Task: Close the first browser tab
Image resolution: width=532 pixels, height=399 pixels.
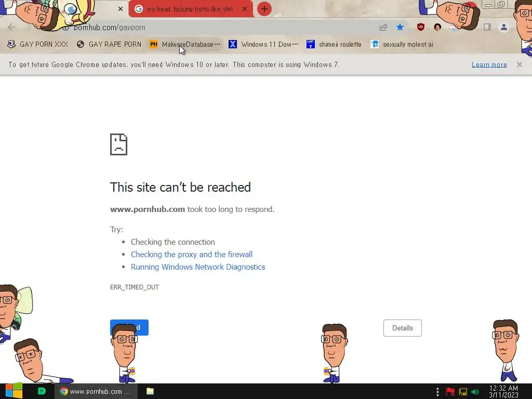Action: [121, 9]
